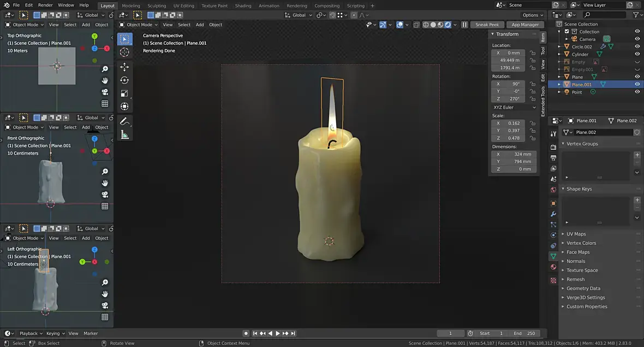Toggle viewport gizmos display
644x347 pixels.
coord(383,25)
